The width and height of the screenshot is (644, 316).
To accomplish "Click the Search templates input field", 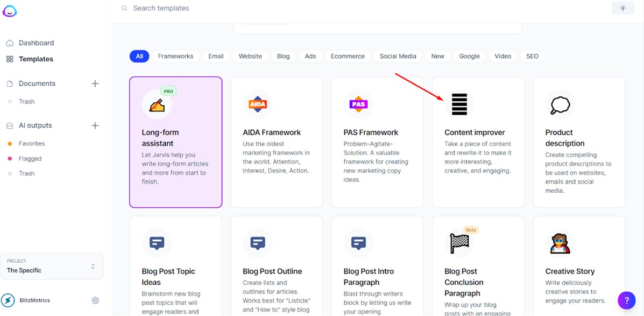I will tap(323, 8).
